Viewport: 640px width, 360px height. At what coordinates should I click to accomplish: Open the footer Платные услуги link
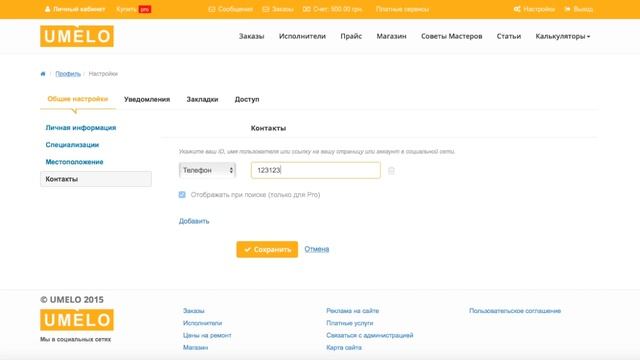[x=350, y=323]
